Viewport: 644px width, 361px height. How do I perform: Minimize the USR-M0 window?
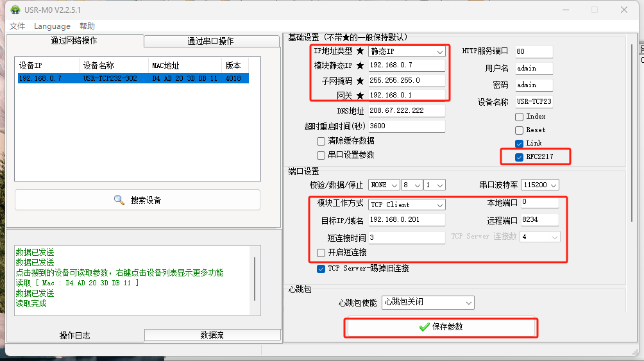click(x=566, y=10)
